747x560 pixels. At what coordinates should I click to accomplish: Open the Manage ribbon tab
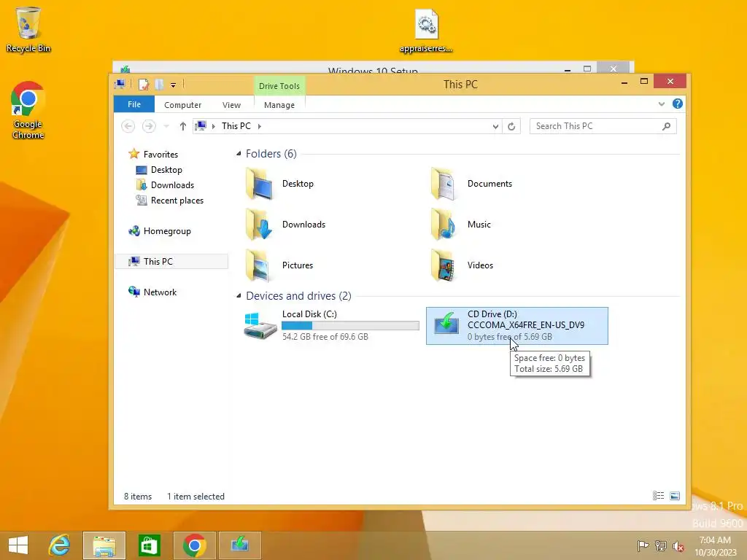click(279, 105)
